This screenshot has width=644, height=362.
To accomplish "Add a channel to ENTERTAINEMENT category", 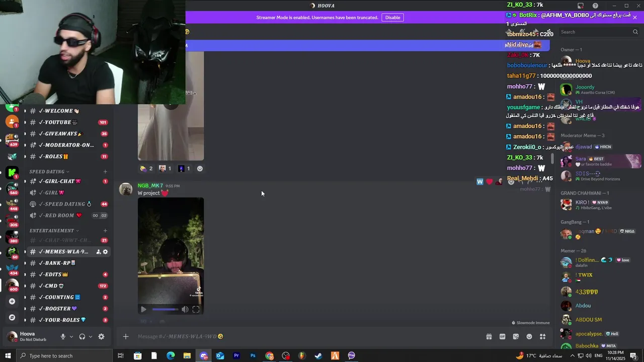I will [105, 231].
